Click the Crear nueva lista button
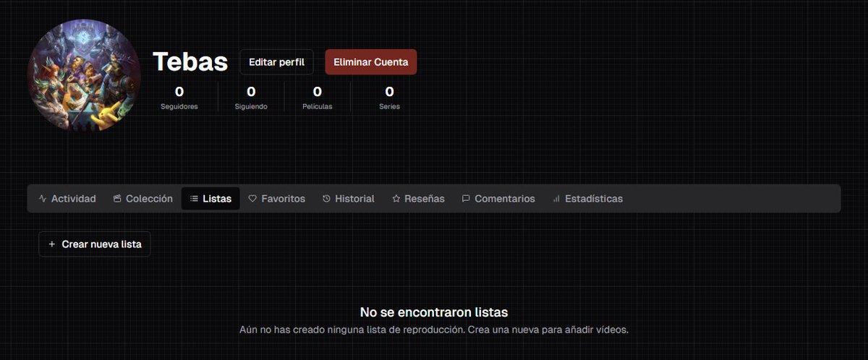The height and width of the screenshot is (360, 868). coord(95,244)
